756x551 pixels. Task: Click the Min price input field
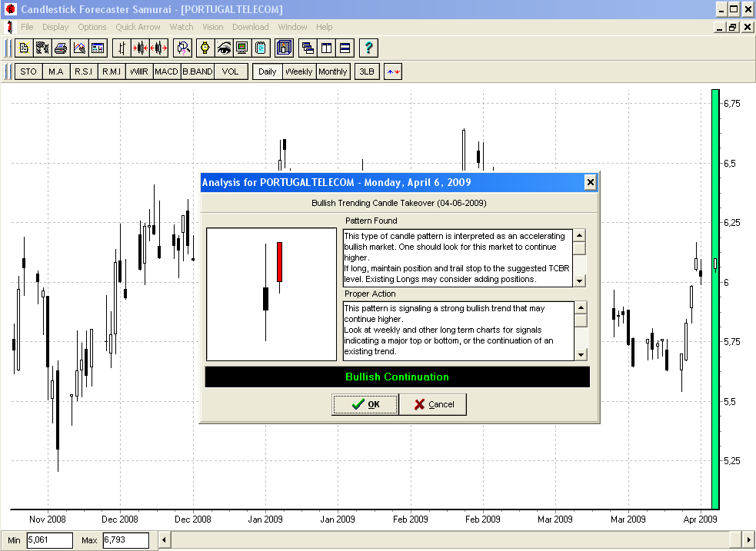click(x=50, y=540)
